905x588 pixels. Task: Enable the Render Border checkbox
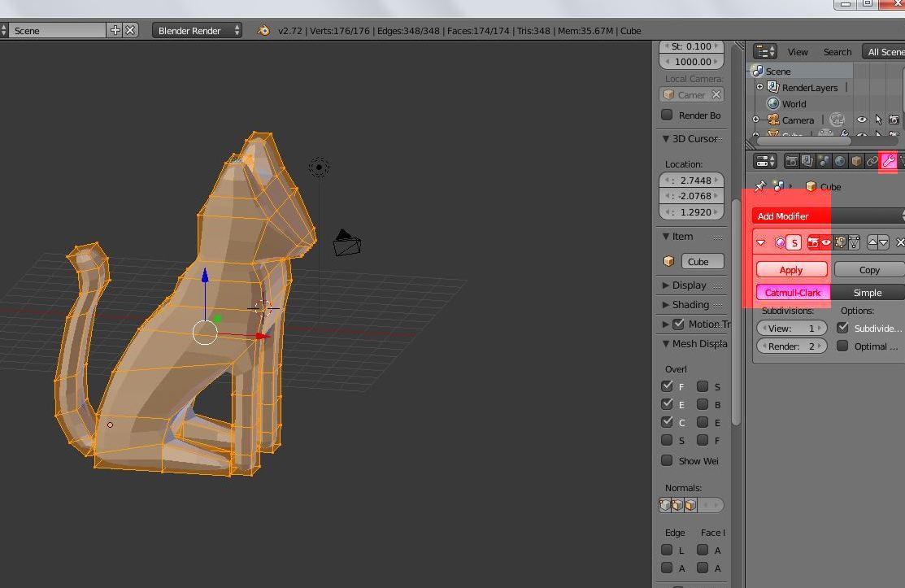[668, 115]
